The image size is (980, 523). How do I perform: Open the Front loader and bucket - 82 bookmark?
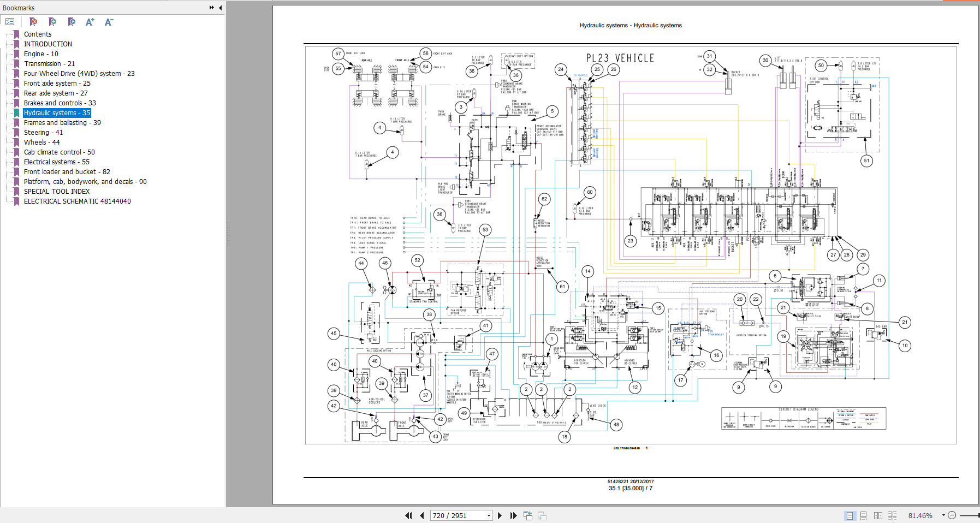point(67,171)
